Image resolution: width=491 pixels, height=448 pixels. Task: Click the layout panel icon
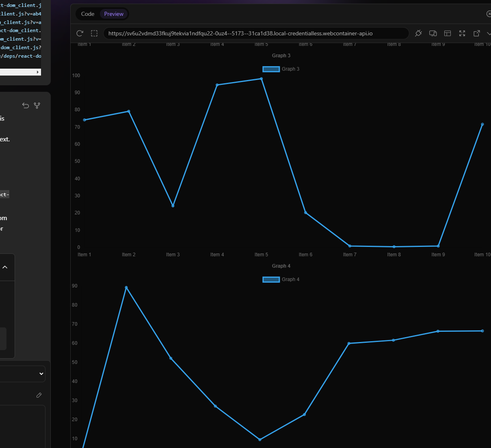click(x=448, y=33)
